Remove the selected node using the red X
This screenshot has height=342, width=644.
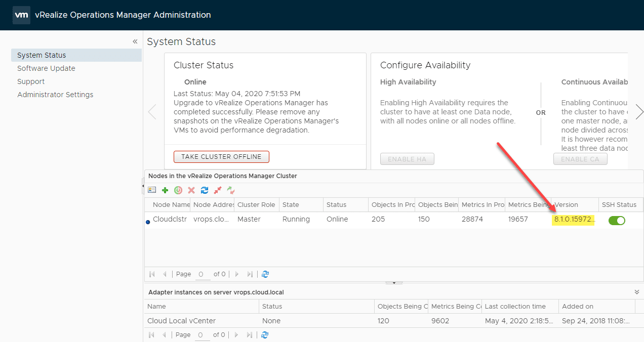[x=191, y=190]
